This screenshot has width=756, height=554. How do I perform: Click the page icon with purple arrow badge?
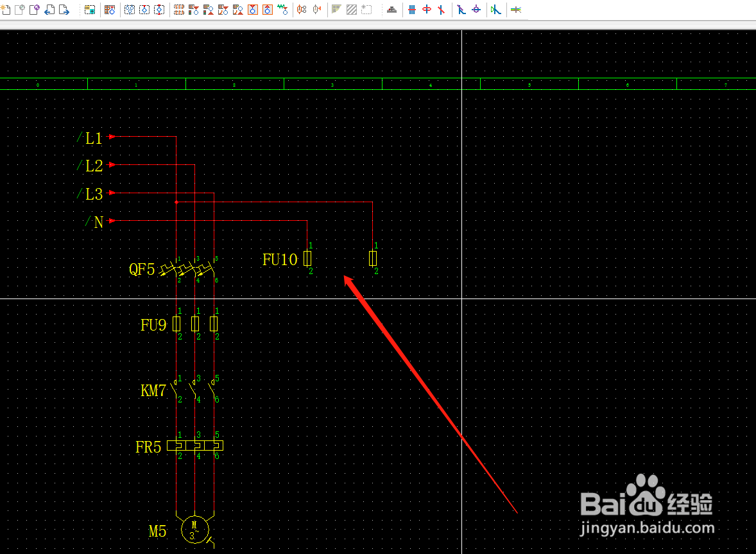click(x=35, y=9)
